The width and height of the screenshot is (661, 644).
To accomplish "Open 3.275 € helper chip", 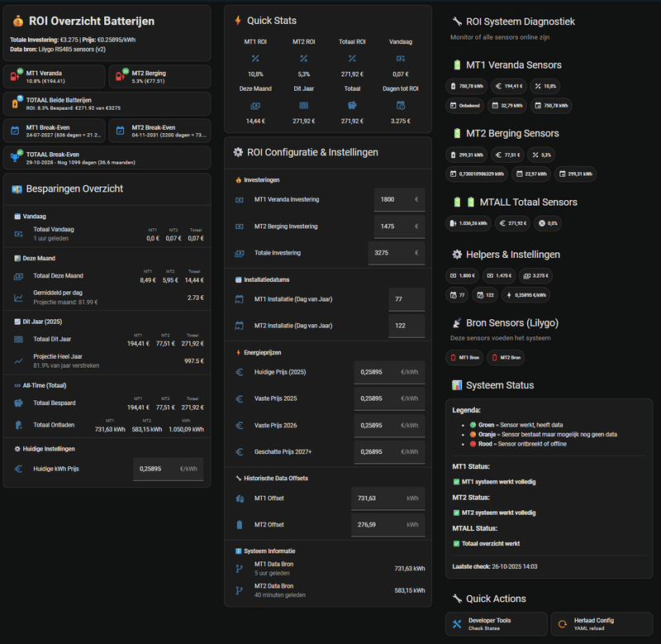I will click(x=535, y=276).
